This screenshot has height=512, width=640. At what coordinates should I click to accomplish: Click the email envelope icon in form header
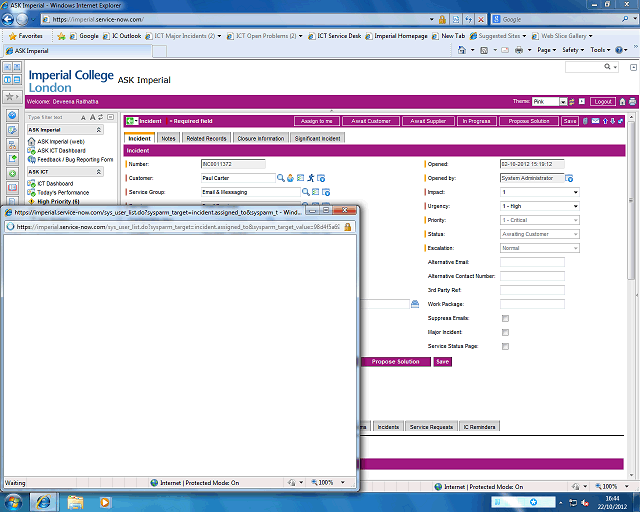tap(597, 121)
